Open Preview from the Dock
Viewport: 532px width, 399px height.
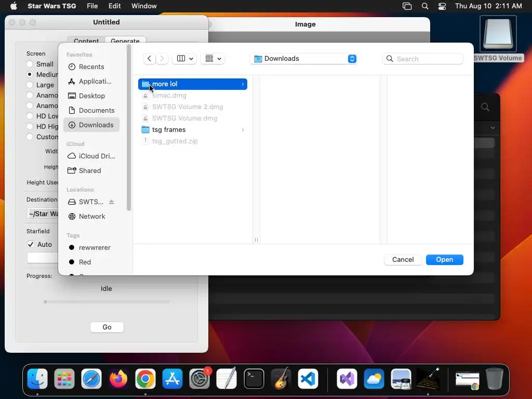(x=401, y=379)
